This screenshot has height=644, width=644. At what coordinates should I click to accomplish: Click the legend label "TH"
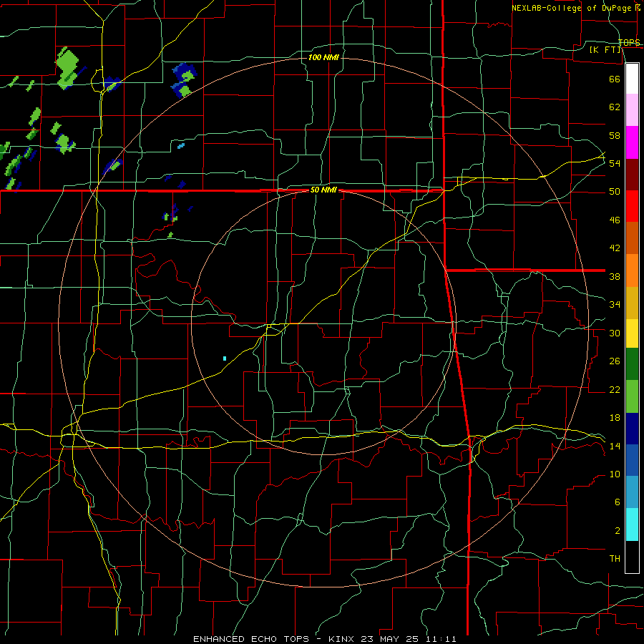point(615,559)
